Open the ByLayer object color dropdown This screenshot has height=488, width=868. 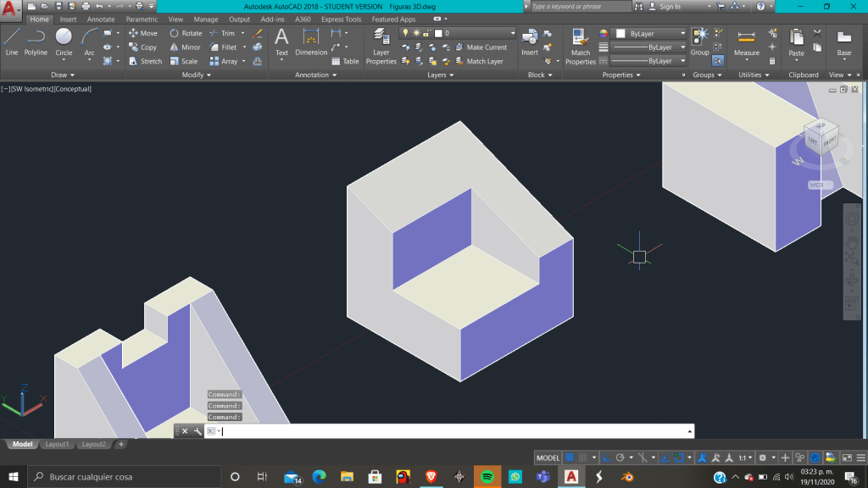click(x=648, y=33)
